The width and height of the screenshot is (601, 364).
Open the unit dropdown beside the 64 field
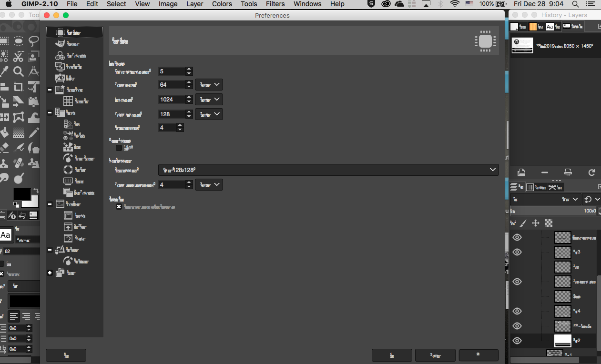pyautogui.click(x=209, y=85)
